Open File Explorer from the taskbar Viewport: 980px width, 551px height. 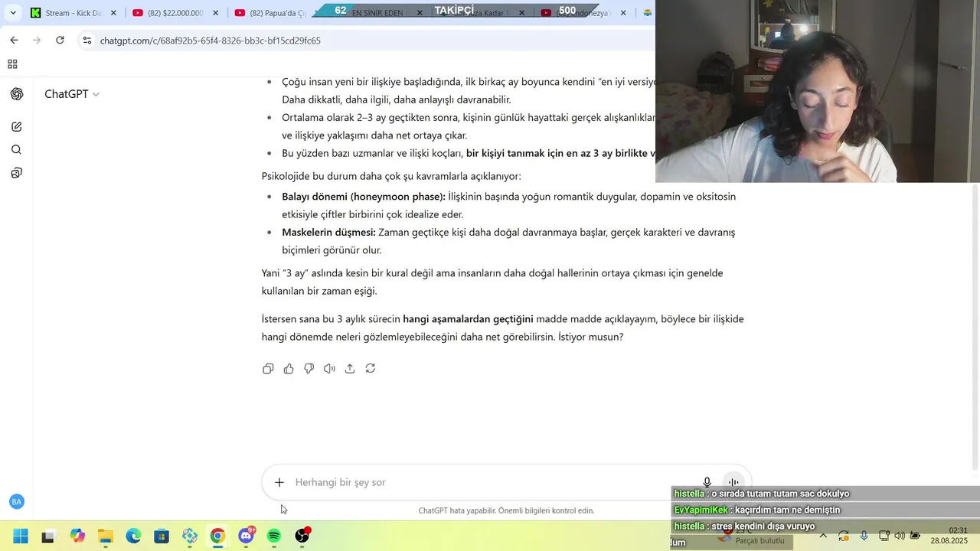click(105, 536)
